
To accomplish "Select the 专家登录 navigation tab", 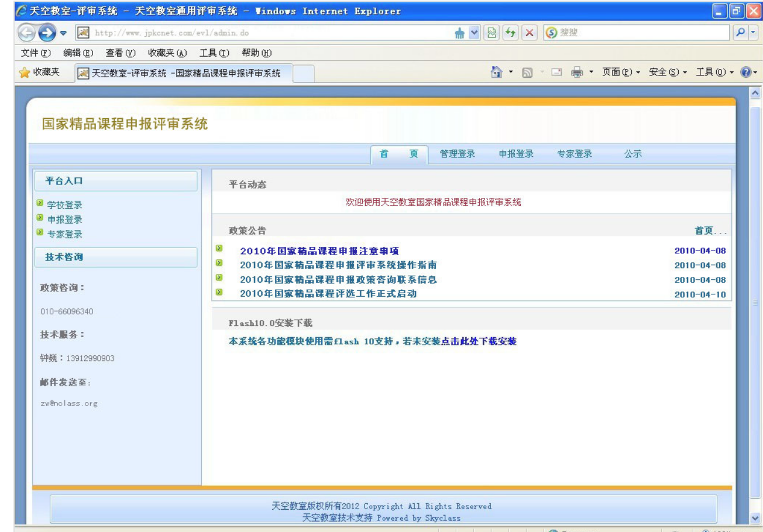I will coord(574,154).
